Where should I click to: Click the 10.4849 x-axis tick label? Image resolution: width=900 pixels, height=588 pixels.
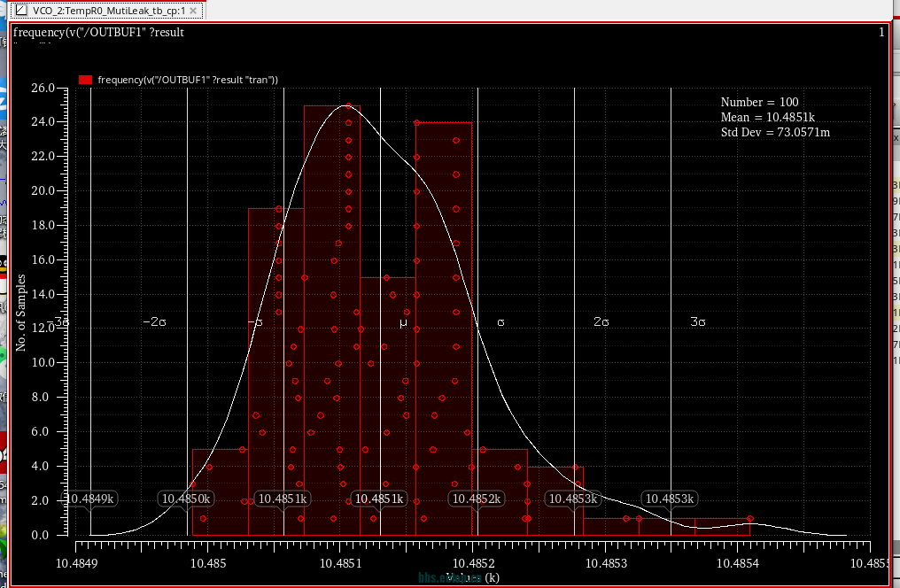coord(76,563)
